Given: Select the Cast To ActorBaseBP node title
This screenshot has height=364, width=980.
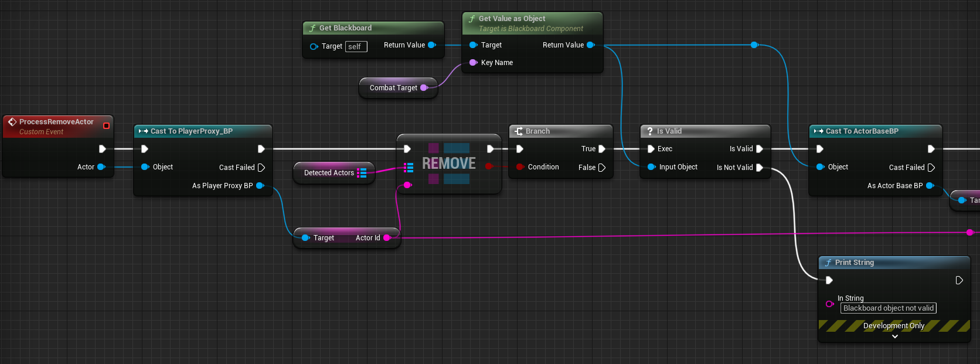Looking at the screenshot, I should click(x=862, y=131).
